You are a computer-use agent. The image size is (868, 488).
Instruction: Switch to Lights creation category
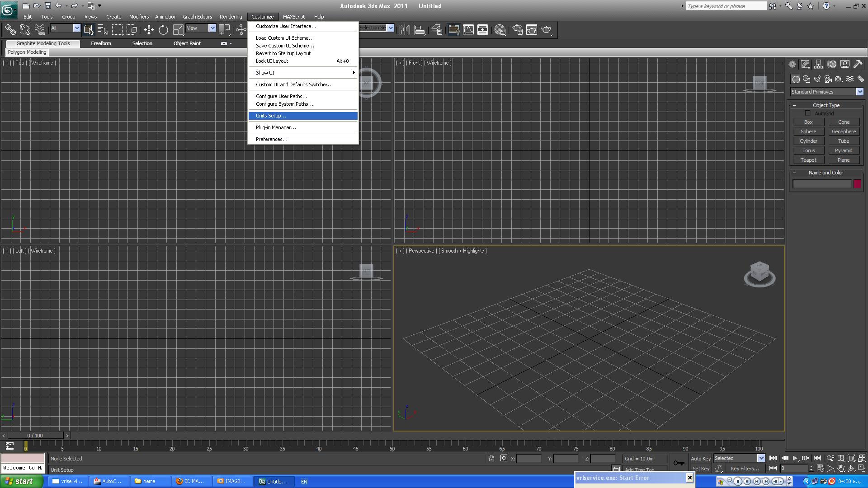point(817,79)
